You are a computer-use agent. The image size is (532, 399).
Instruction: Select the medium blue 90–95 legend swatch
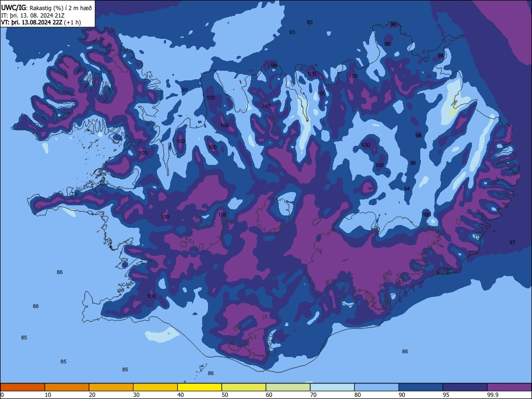tap(421, 387)
